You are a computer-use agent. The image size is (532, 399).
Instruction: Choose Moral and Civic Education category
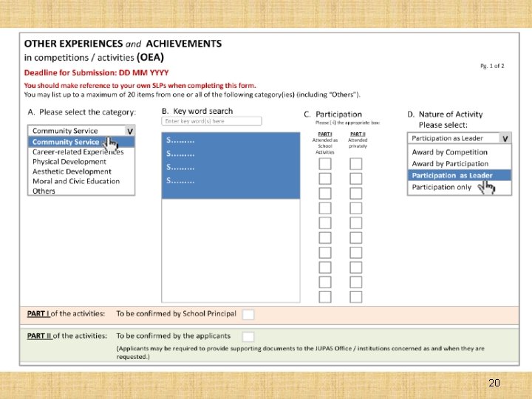76,181
